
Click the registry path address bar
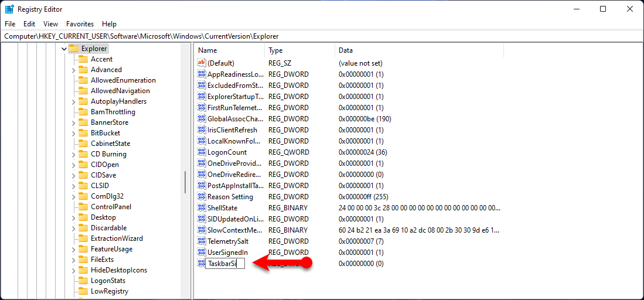pyautogui.click(x=322, y=36)
